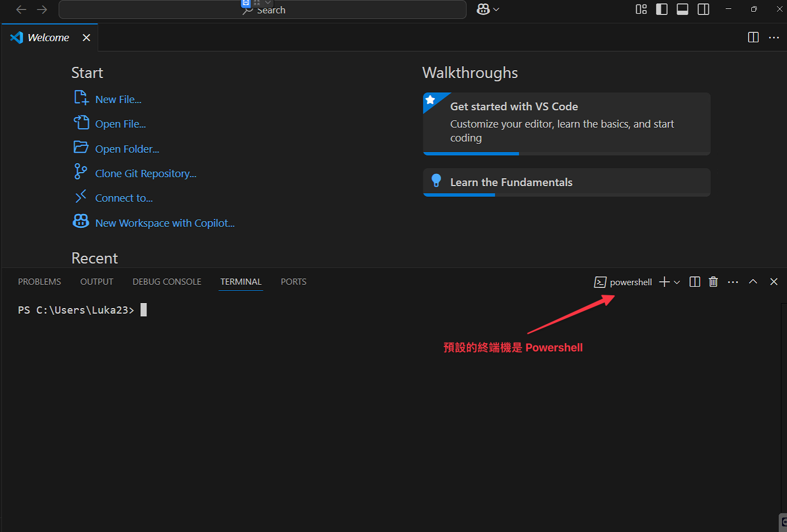Click the star badge on Get started card
Screen dimensions: 787x532
tap(431, 100)
